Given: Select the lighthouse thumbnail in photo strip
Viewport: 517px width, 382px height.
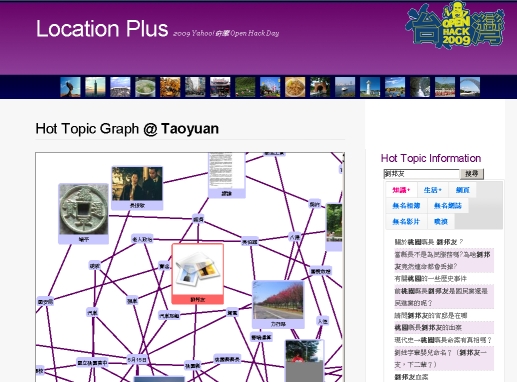Looking at the screenshot, I should tap(370, 87).
